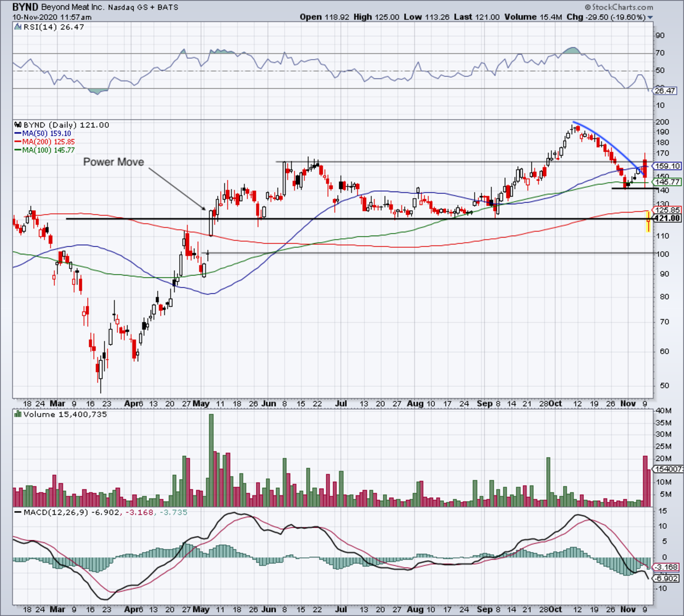
Task: Click the black 121.00 last-price tag on the axis
Action: (667, 218)
